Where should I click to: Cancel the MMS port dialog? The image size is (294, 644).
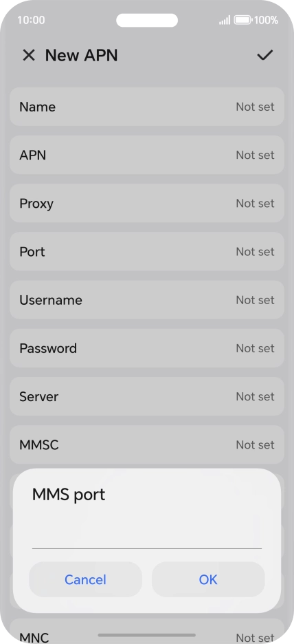[x=85, y=579]
